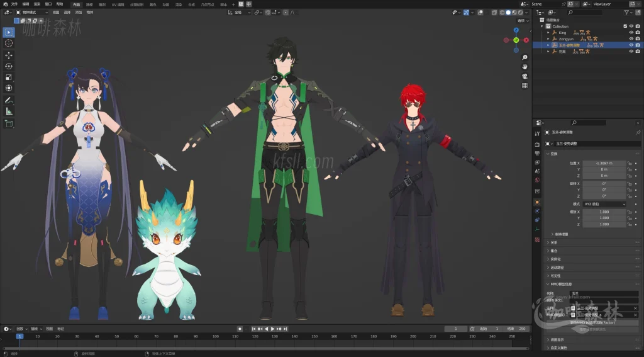This screenshot has height=357, width=644.
Task: Toggle the camera view icon
Action: (525, 76)
